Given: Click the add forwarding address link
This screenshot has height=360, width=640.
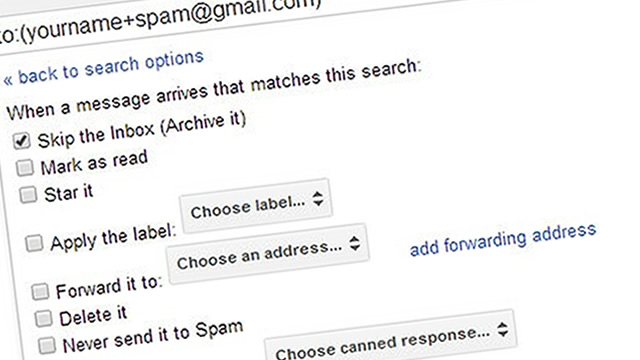Looking at the screenshot, I should pyautogui.click(x=503, y=240).
